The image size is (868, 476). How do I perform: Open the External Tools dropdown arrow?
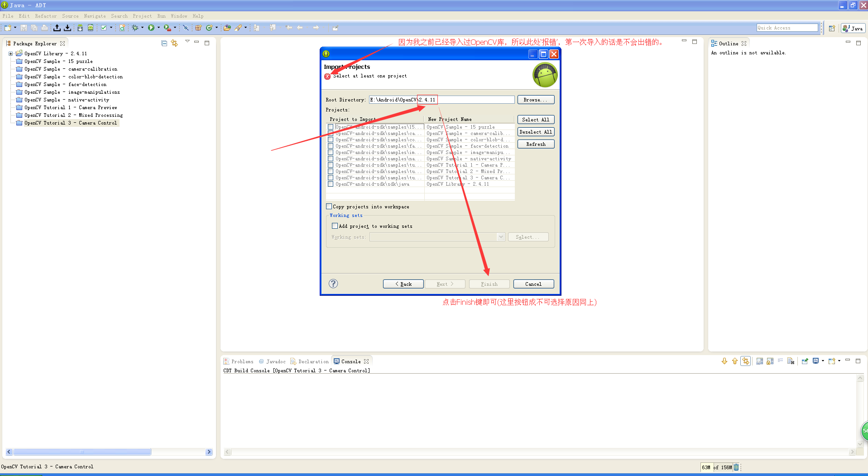[x=175, y=28]
